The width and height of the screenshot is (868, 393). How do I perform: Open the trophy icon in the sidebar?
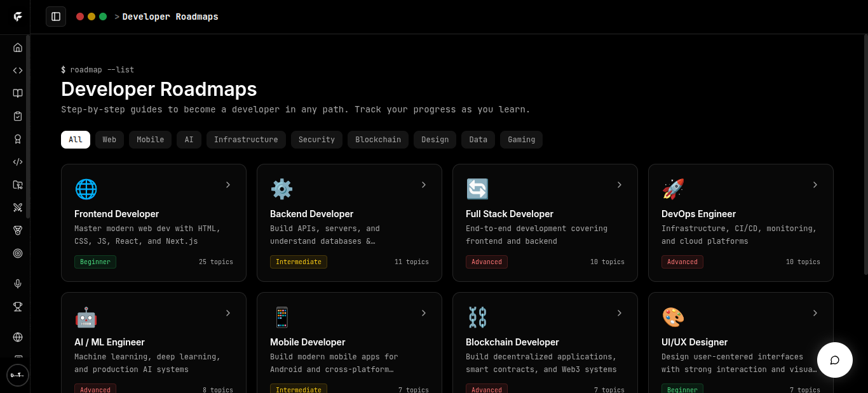(17, 307)
